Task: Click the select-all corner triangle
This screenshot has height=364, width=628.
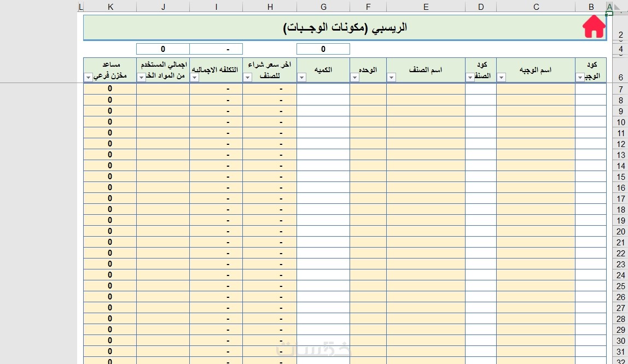Action: coord(617,7)
